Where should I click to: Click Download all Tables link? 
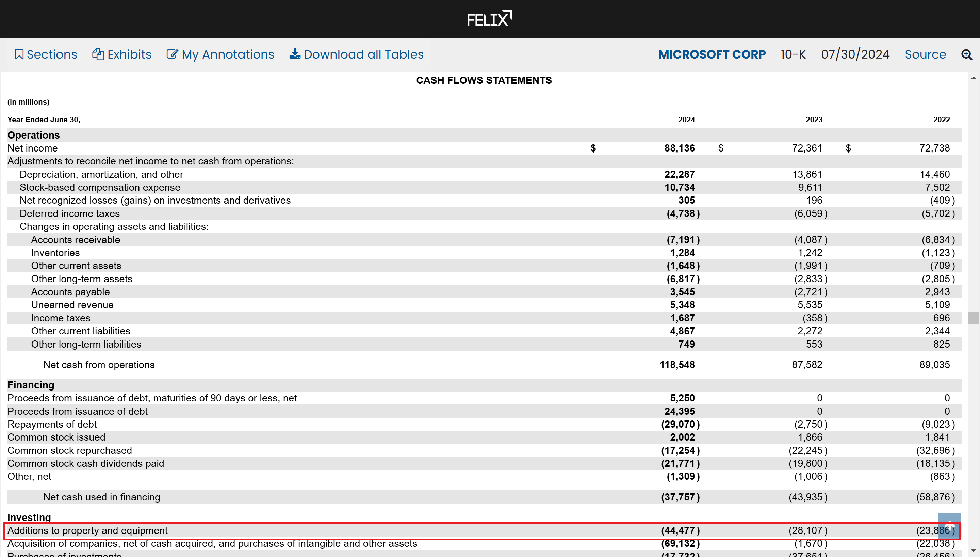pos(363,54)
